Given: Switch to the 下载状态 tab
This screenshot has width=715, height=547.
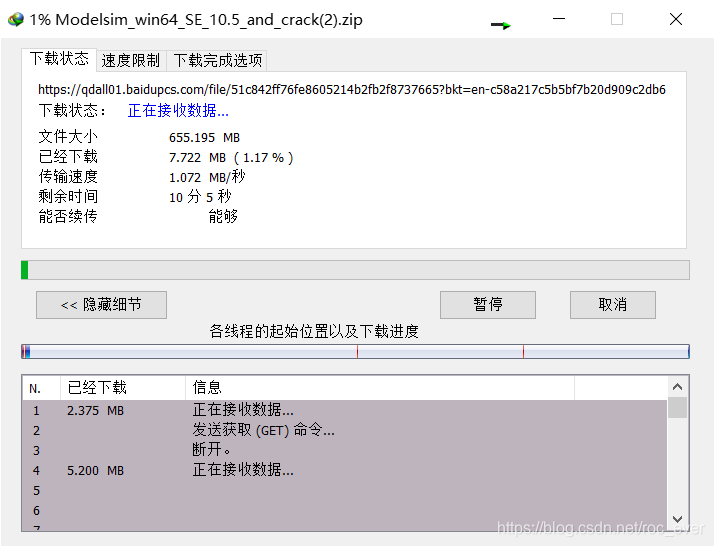Looking at the screenshot, I should [59, 59].
